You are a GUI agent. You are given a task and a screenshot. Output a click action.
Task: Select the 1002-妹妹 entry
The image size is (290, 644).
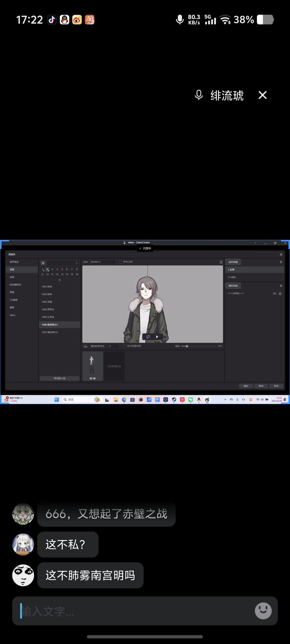tap(60, 294)
